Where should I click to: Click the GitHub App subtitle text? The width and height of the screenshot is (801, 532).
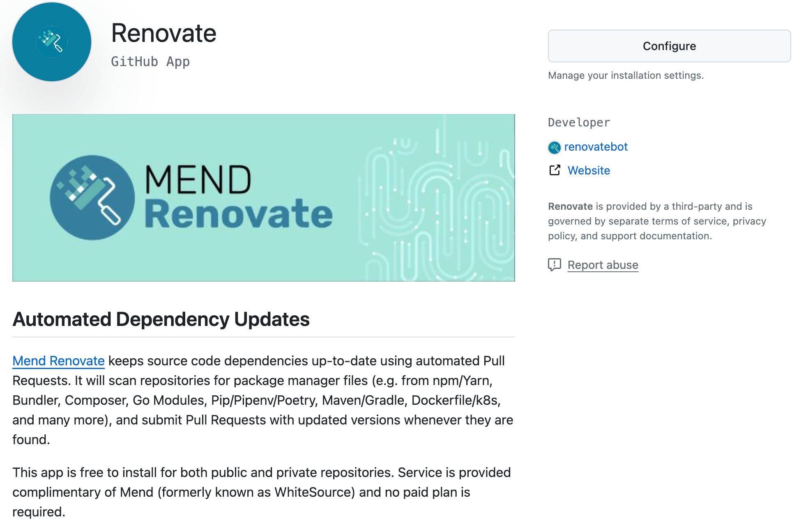[150, 62]
